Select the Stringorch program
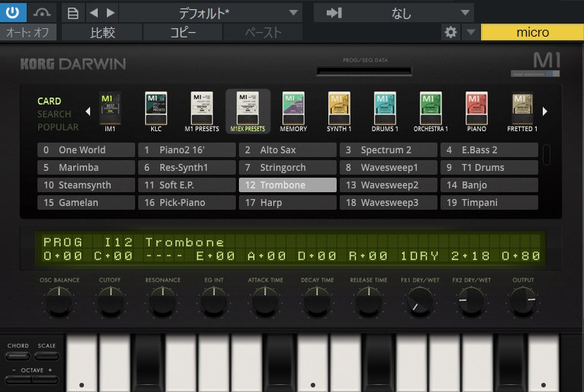The height and width of the screenshot is (392, 584). (287, 167)
